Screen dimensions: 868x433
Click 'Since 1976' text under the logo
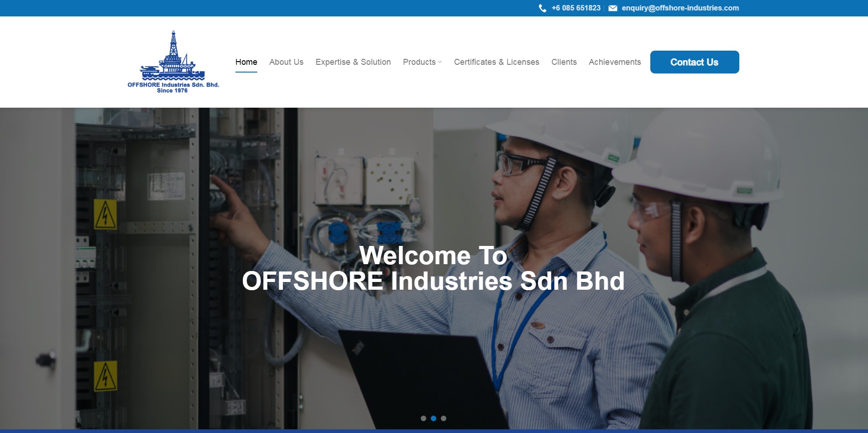(173, 91)
